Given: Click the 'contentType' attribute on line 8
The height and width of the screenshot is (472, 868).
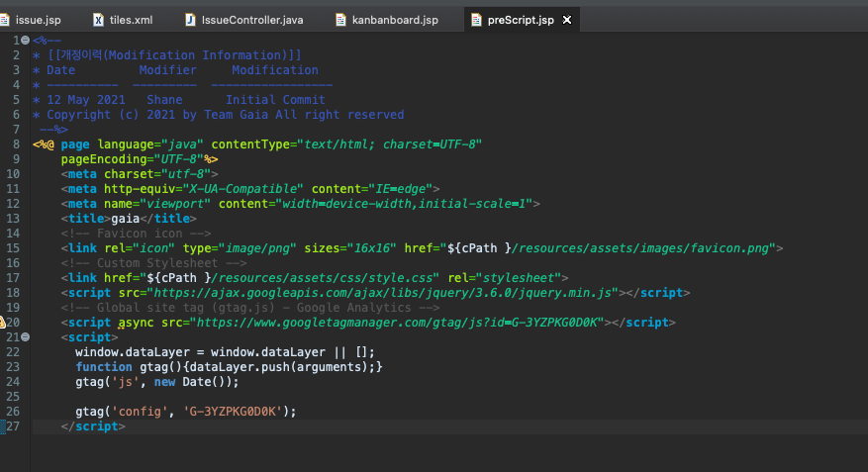Looking at the screenshot, I should (250, 144).
